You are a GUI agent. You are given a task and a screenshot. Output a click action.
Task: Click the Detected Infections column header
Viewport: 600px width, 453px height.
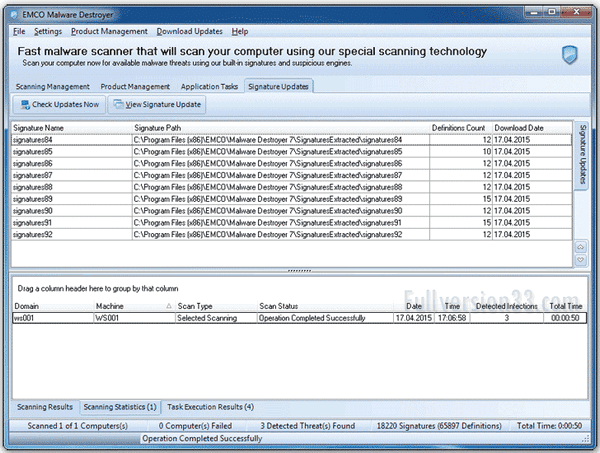[x=507, y=306]
